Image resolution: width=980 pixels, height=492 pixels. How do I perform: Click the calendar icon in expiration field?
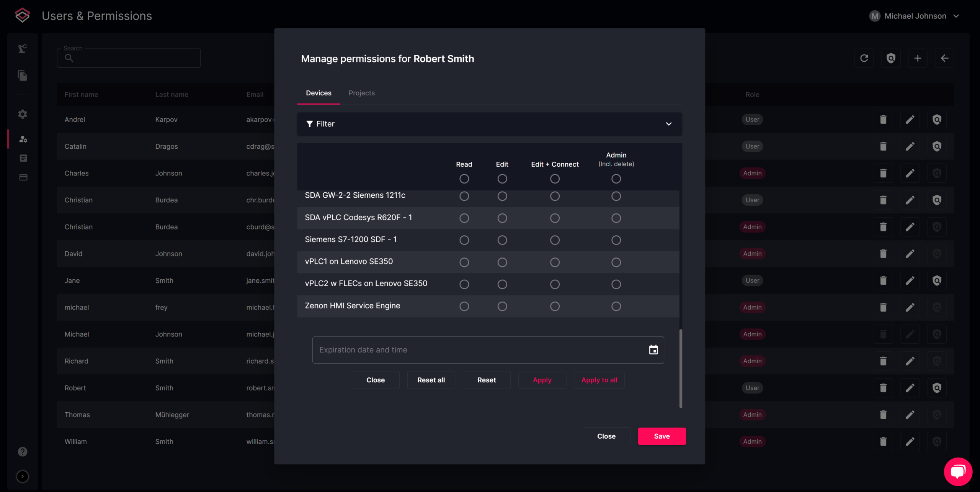(x=653, y=350)
